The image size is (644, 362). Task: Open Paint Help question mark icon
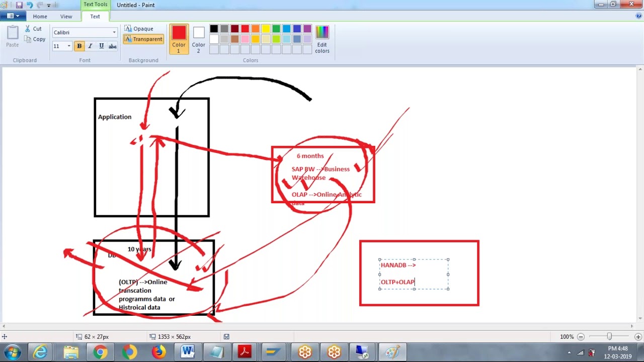[x=639, y=16]
